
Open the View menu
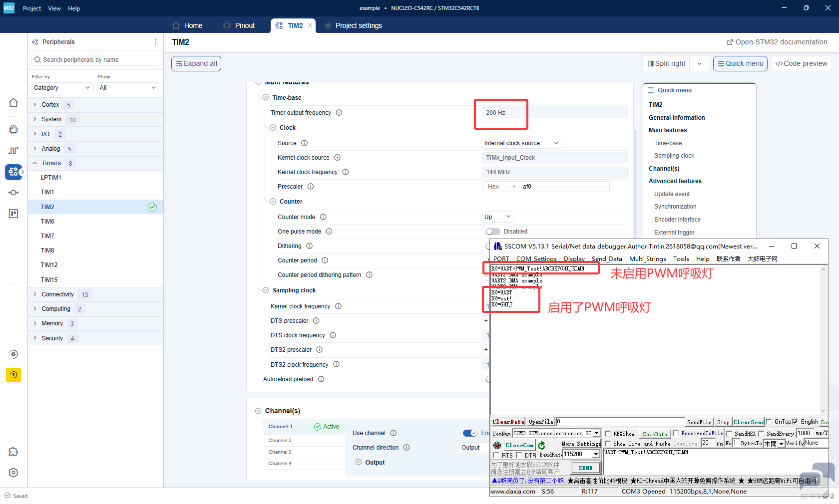(x=54, y=8)
